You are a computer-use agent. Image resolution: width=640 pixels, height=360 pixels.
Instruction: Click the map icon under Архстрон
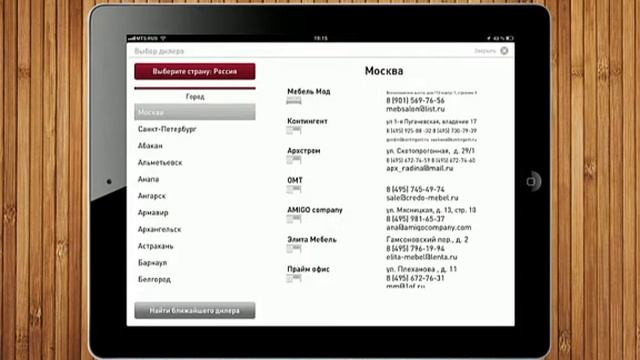pyautogui.click(x=294, y=160)
